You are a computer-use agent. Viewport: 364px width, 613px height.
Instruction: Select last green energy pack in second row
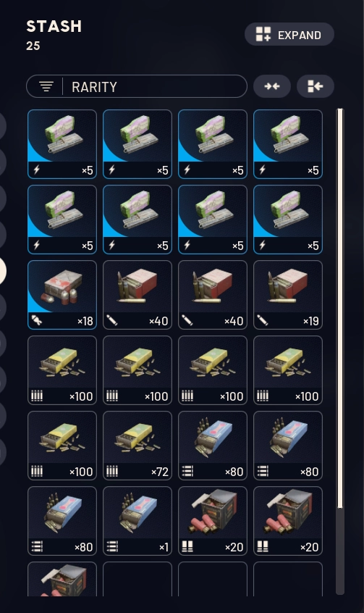point(288,220)
